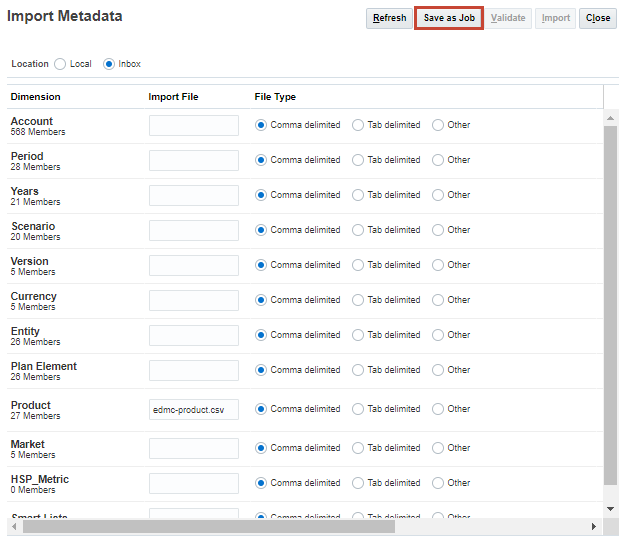
Task: Select Other file type for Period
Action: (438, 160)
